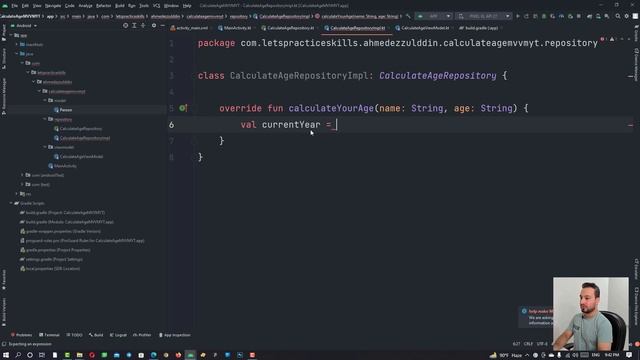This screenshot has height=360, width=640.
Task: Switch to CalculateAgeViewModel.kt tab
Action: point(422,28)
